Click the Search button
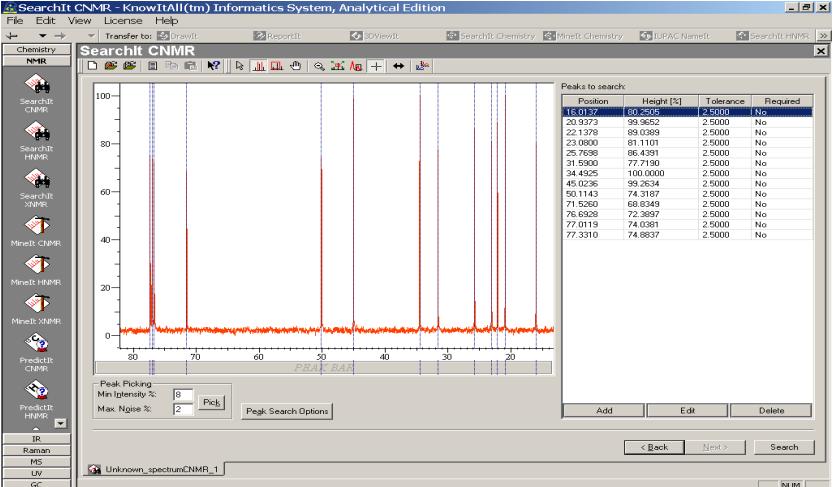This screenshot has height=487, width=834. 784,447
